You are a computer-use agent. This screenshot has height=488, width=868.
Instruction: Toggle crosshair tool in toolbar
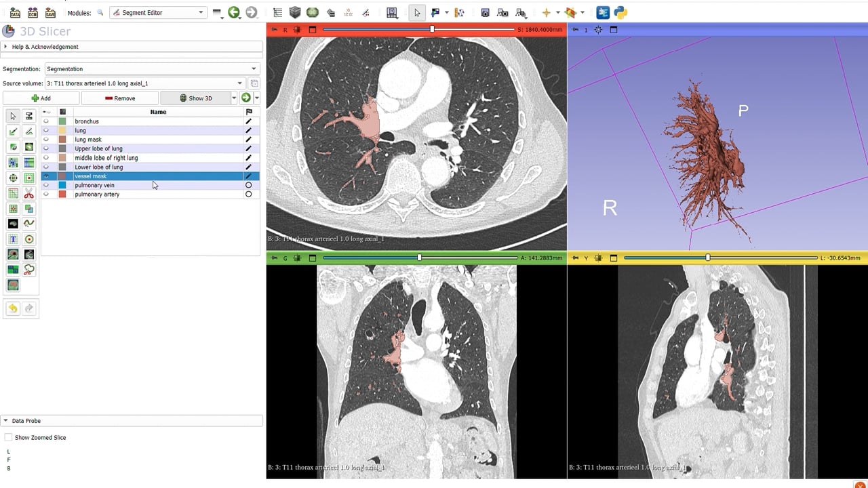tap(546, 12)
